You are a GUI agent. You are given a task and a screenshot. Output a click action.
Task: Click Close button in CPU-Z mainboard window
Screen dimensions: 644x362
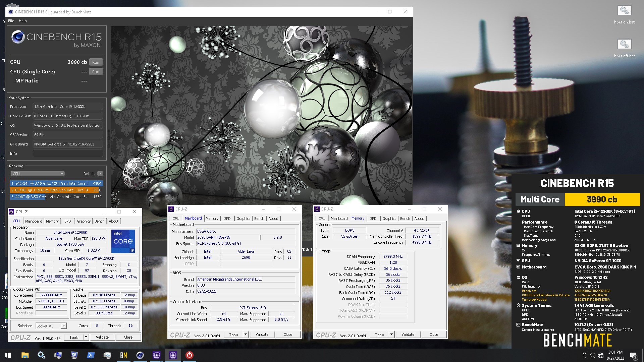coord(288,335)
